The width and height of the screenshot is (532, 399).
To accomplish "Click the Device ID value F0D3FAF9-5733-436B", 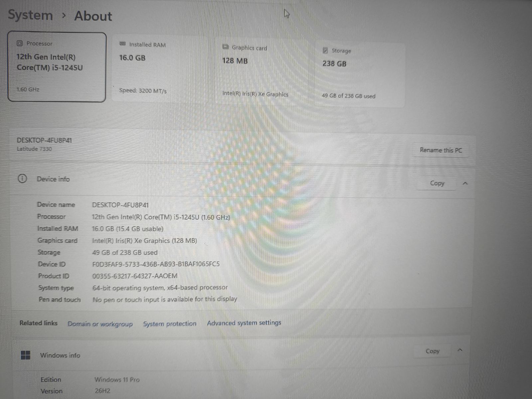I will (x=156, y=264).
